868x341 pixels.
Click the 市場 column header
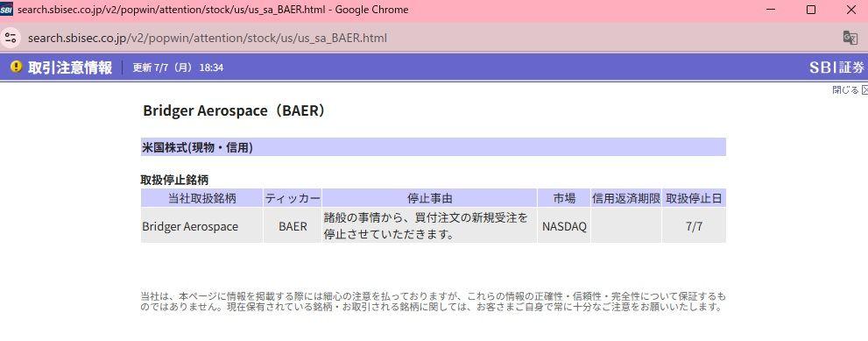[x=564, y=198]
